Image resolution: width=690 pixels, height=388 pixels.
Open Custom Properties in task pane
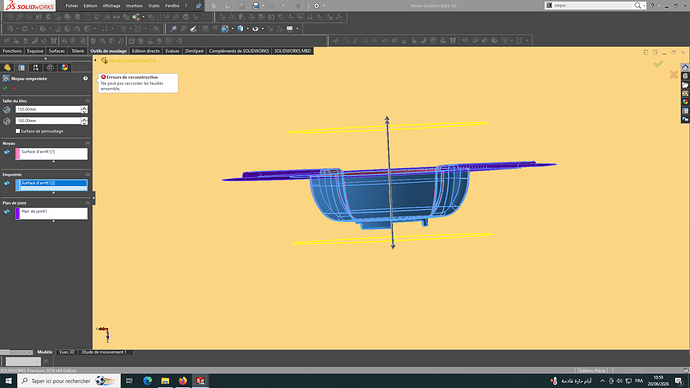(x=685, y=110)
